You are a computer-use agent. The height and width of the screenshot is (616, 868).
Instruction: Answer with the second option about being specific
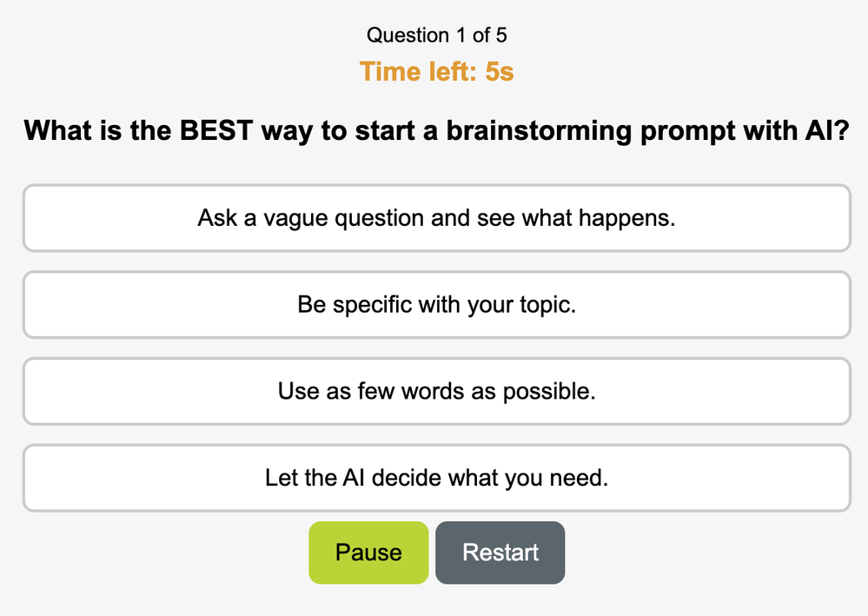pos(436,305)
